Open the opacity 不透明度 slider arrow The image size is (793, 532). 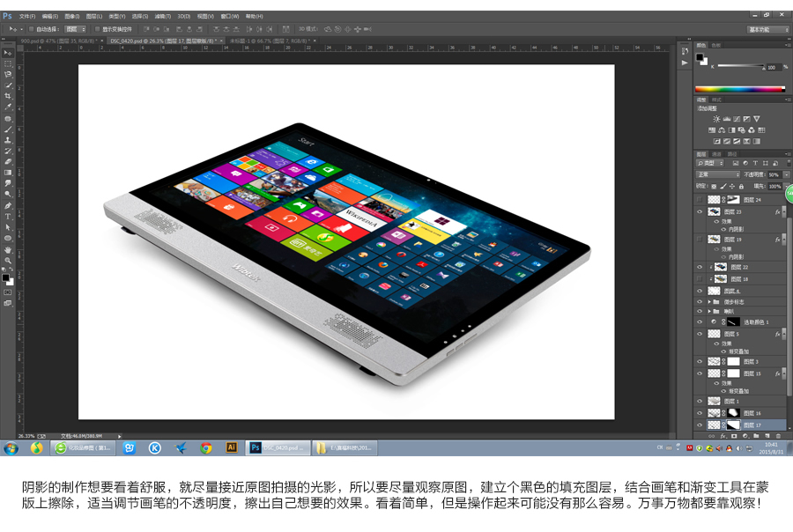click(x=787, y=174)
